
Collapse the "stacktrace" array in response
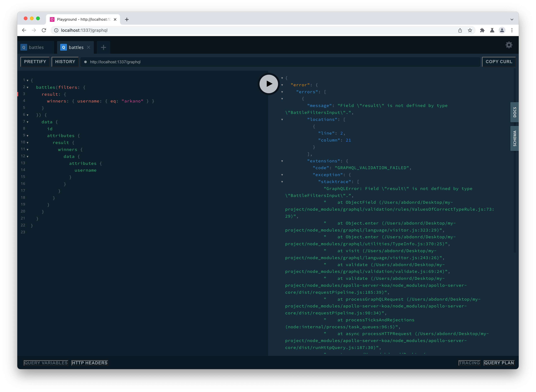(282, 182)
